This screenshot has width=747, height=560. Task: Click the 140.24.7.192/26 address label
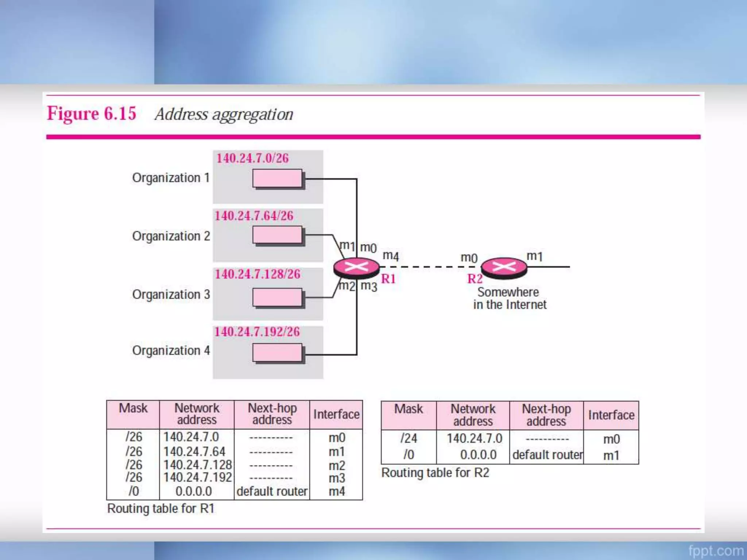(x=257, y=332)
